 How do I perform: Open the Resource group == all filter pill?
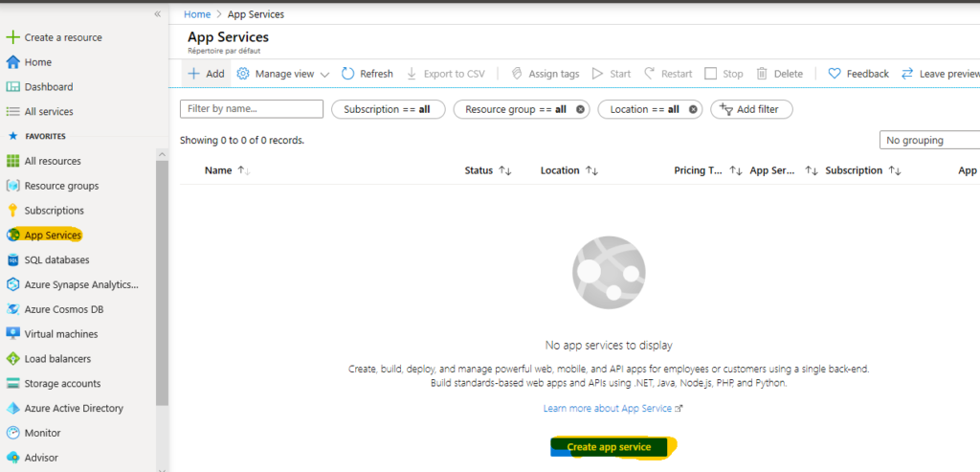click(x=522, y=109)
